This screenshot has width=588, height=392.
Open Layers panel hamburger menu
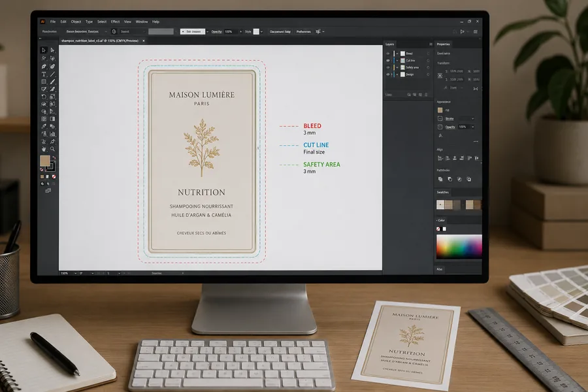click(431, 44)
